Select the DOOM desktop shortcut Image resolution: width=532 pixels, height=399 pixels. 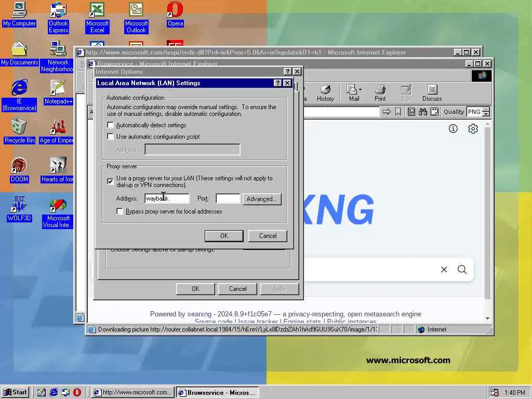click(x=19, y=170)
